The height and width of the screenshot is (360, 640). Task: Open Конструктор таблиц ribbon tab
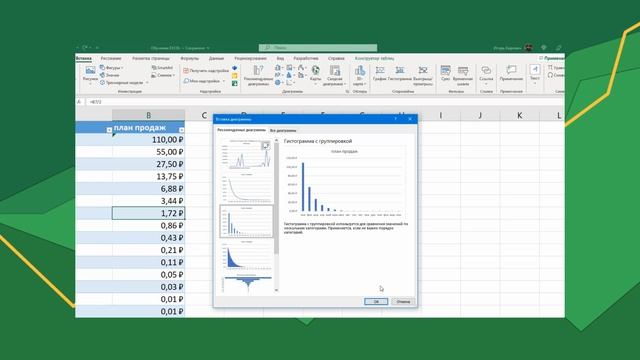pos(374,58)
